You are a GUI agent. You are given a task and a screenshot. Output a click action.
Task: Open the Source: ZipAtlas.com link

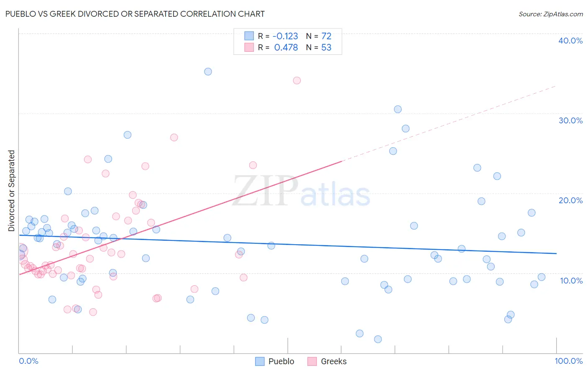551,14
